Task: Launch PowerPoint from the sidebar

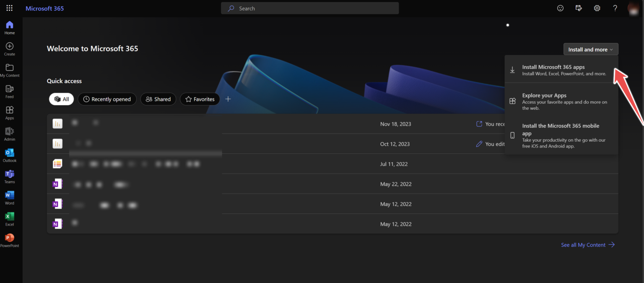Action: click(x=9, y=240)
